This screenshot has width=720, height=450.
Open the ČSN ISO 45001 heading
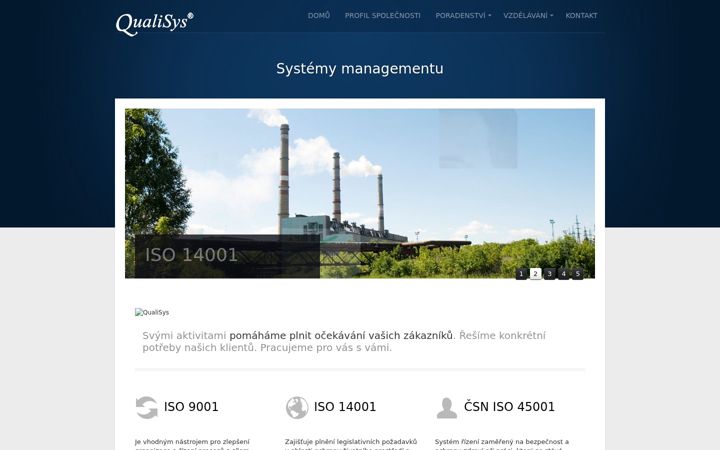tap(509, 407)
